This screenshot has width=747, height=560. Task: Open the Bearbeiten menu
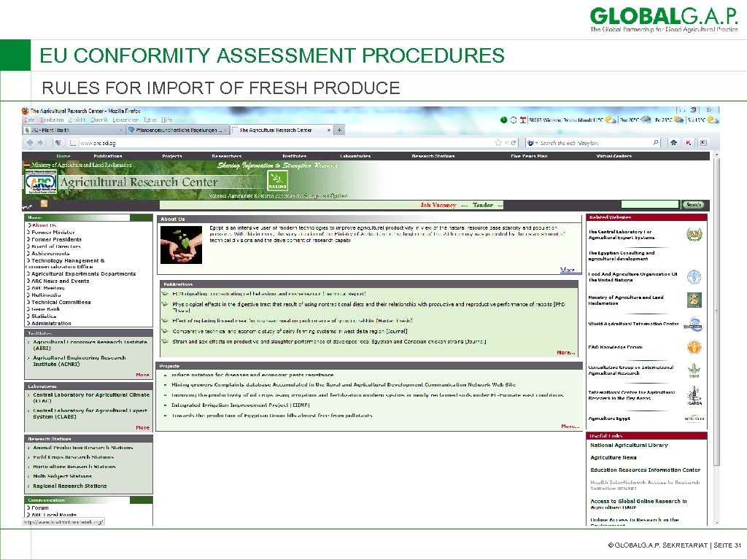pos(52,120)
